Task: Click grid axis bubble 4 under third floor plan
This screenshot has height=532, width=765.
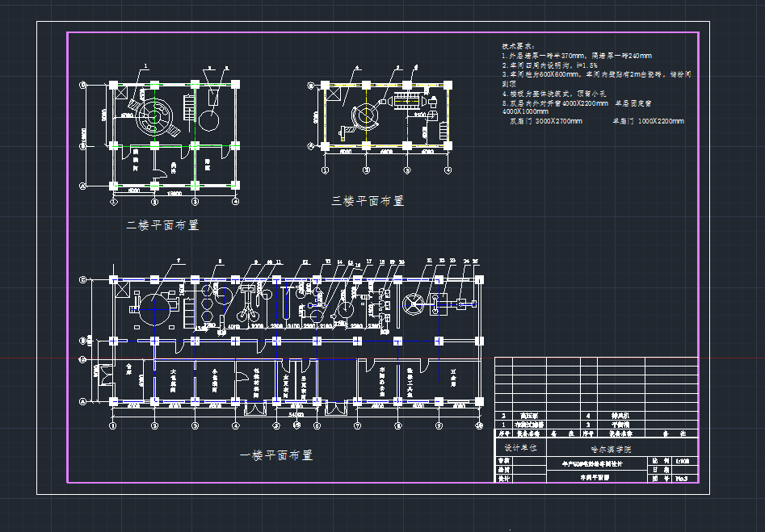Action: pyautogui.click(x=447, y=171)
